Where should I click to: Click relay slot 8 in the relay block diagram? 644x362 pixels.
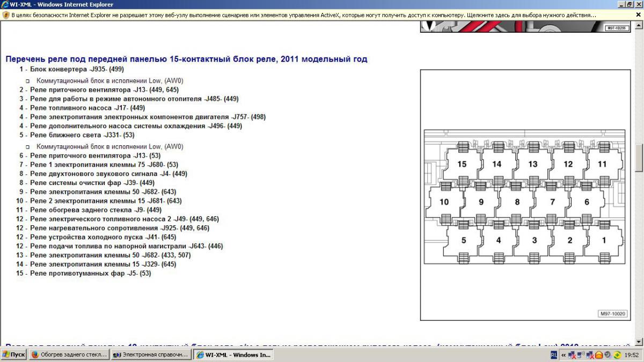coord(517,202)
